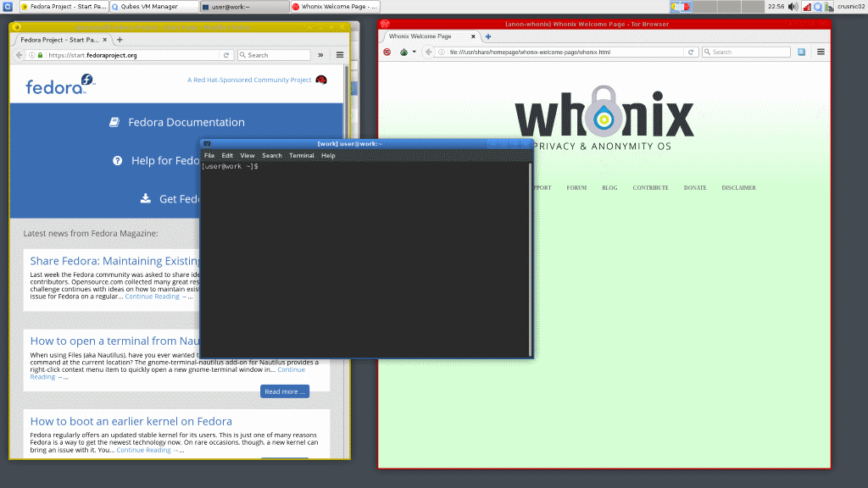868x488 pixels.
Task: Click the terminal vertical scrollbar
Action: point(530,259)
